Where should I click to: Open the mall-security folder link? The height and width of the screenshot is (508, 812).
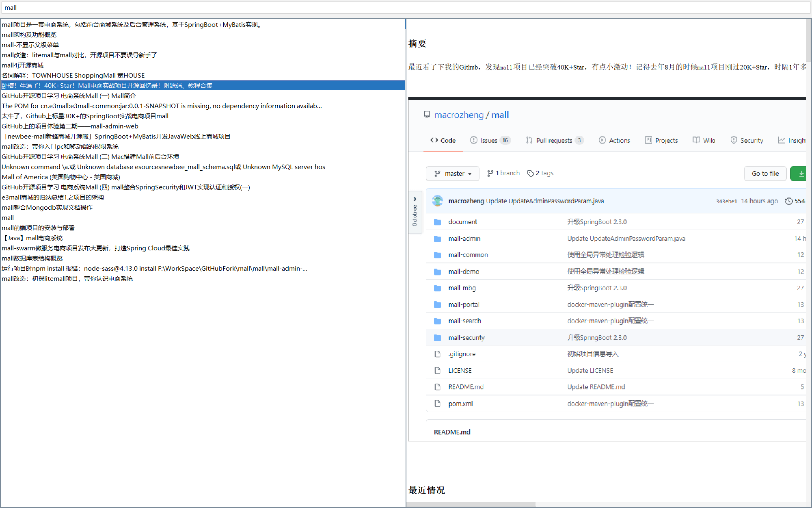pos(466,338)
